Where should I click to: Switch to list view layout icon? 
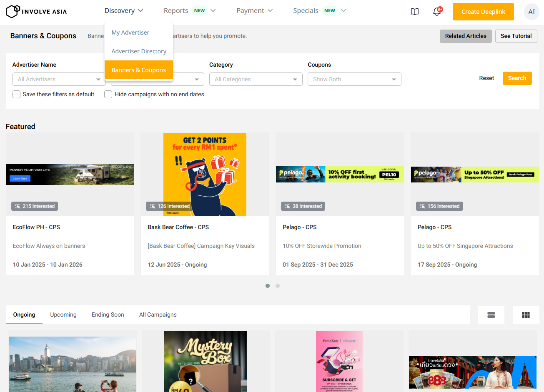(491, 315)
